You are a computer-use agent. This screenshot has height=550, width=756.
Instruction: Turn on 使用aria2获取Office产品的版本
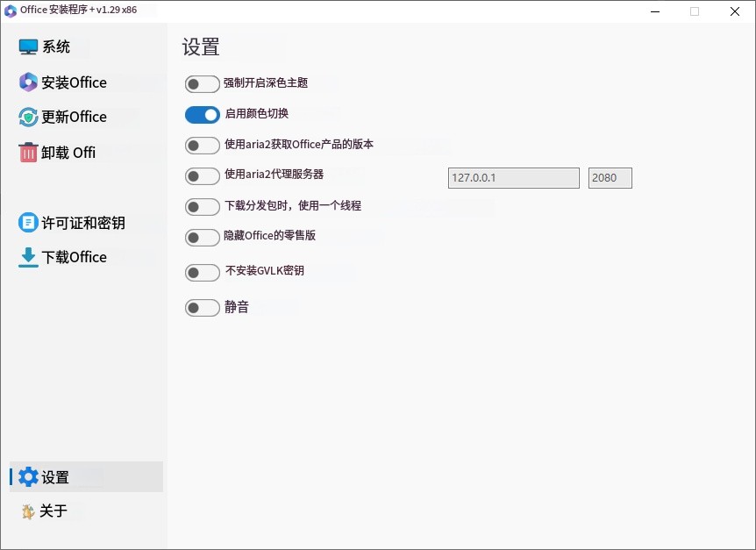pyautogui.click(x=202, y=145)
